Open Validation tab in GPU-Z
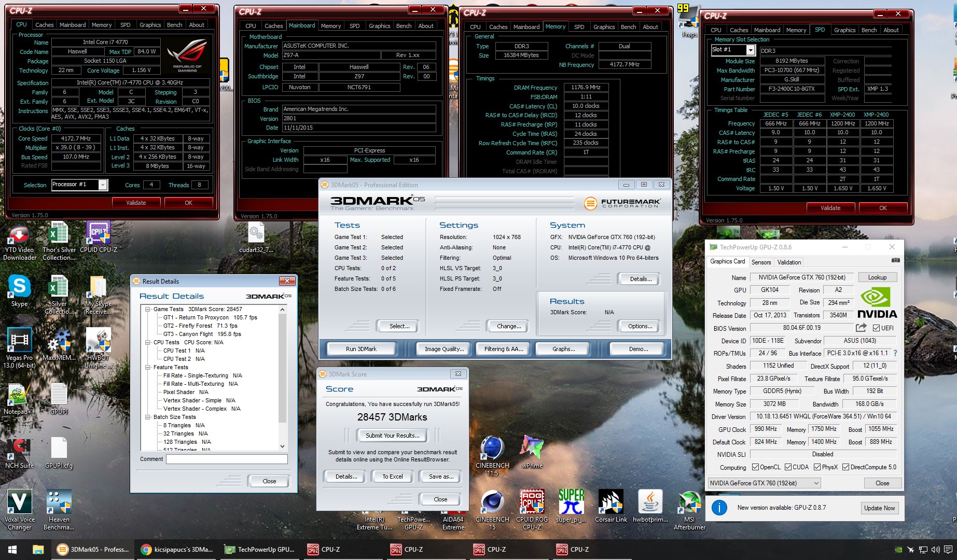Screen dimensions: 957x560 click(x=789, y=262)
